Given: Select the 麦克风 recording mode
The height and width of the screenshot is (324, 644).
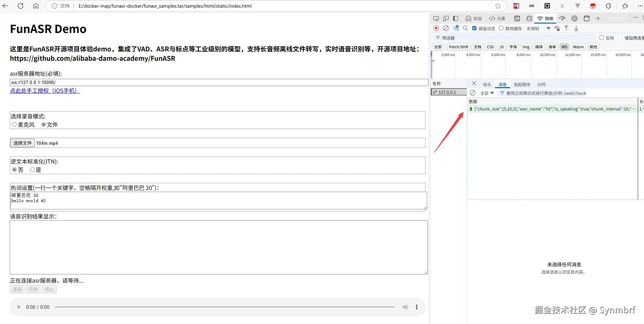Looking at the screenshot, I should (14, 125).
